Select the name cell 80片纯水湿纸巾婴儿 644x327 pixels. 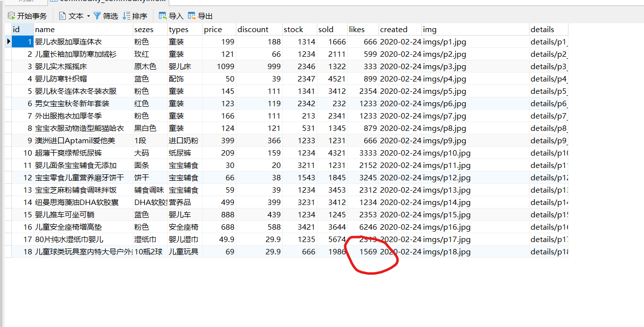pos(83,240)
